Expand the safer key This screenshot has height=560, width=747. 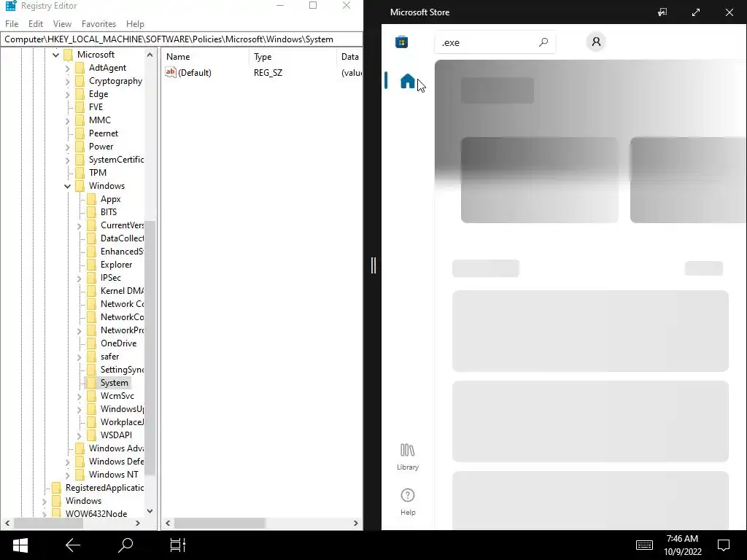coord(79,357)
